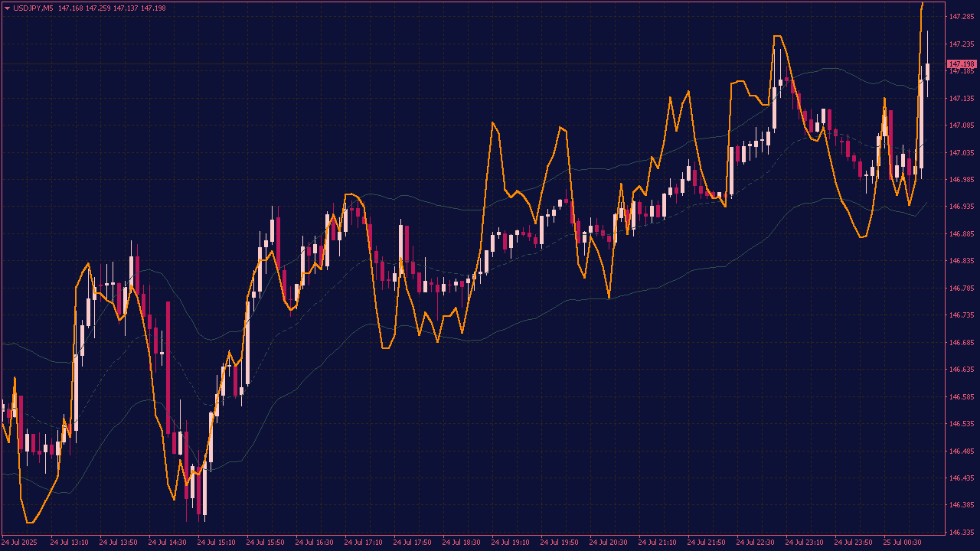Image resolution: width=980 pixels, height=551 pixels.
Task: Click the 24 Jul 15:10 time label
Action: pyautogui.click(x=216, y=542)
